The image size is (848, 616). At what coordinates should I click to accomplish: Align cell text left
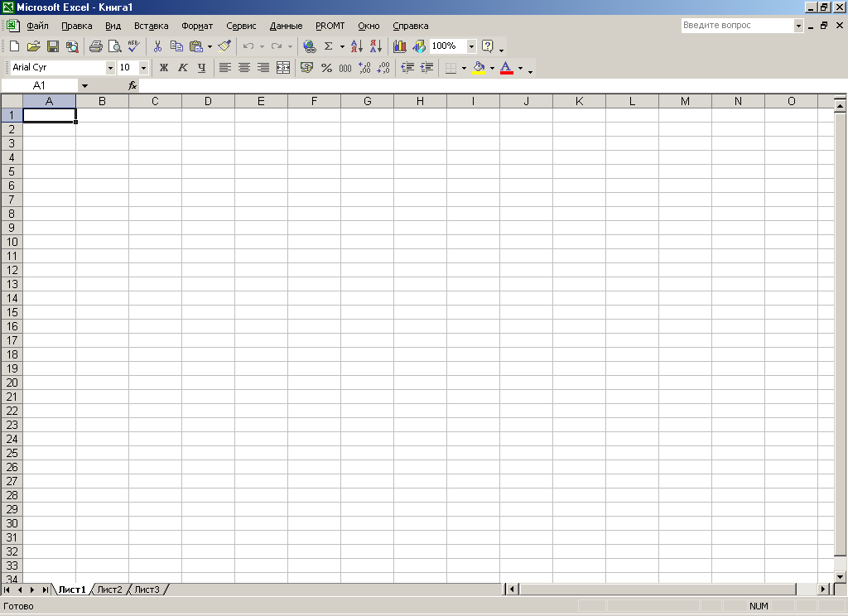click(x=225, y=68)
